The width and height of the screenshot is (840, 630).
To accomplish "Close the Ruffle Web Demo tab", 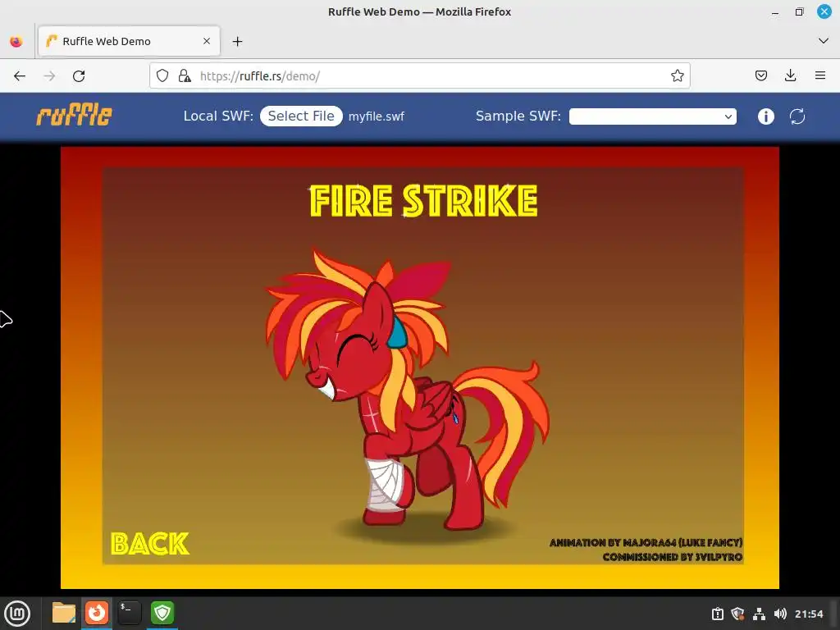I will 207,41.
